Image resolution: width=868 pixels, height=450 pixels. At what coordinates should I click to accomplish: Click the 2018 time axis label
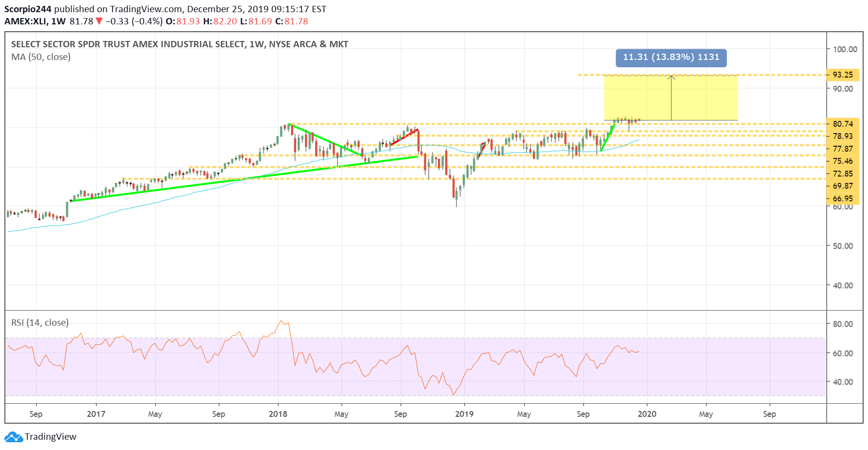coord(278,414)
